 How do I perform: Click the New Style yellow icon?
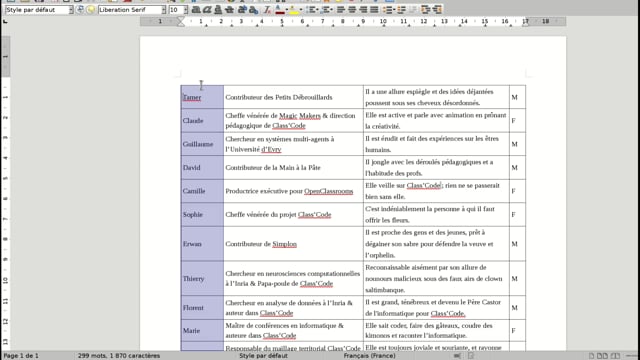(91, 9)
